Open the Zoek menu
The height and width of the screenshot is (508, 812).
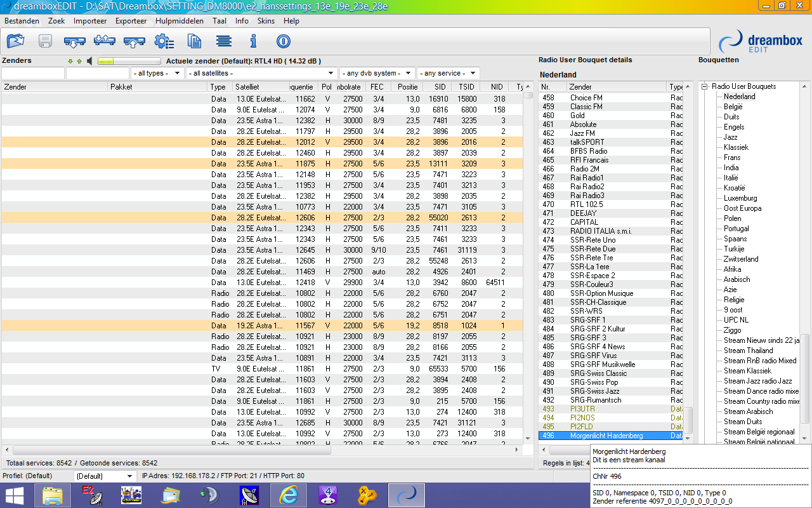coord(56,21)
